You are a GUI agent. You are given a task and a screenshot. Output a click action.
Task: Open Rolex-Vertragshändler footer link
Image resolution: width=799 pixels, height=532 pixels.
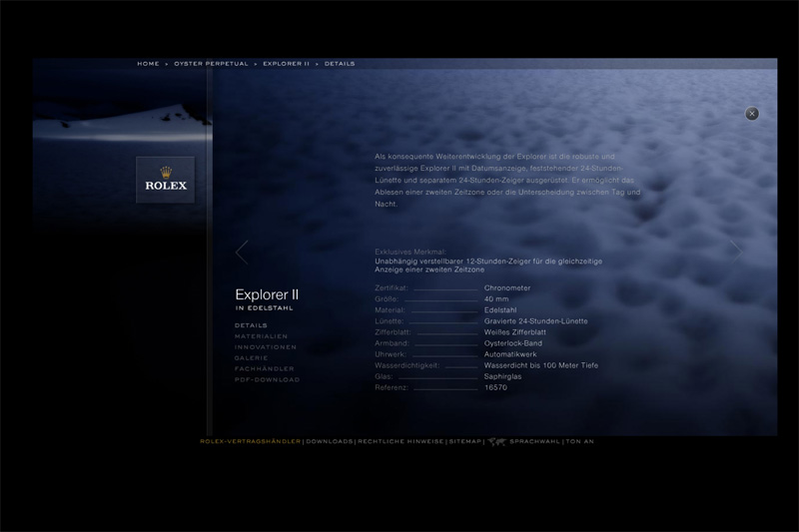tap(251, 441)
